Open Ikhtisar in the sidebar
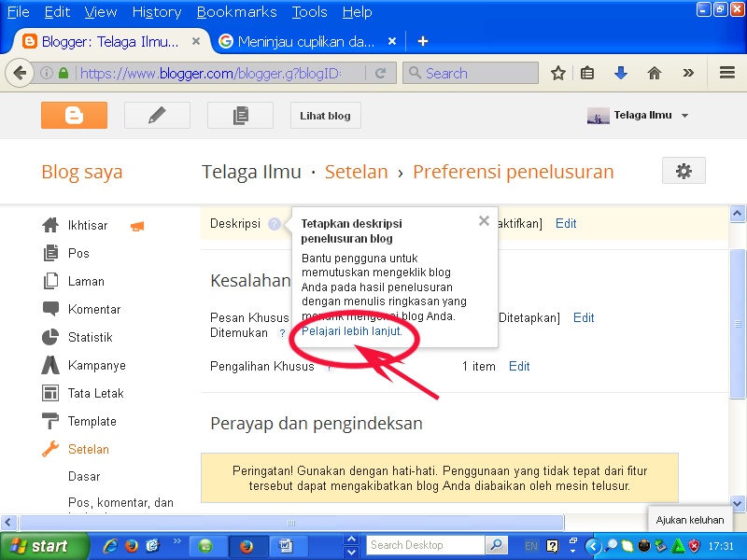This screenshot has height=560, width=747. tap(88, 225)
